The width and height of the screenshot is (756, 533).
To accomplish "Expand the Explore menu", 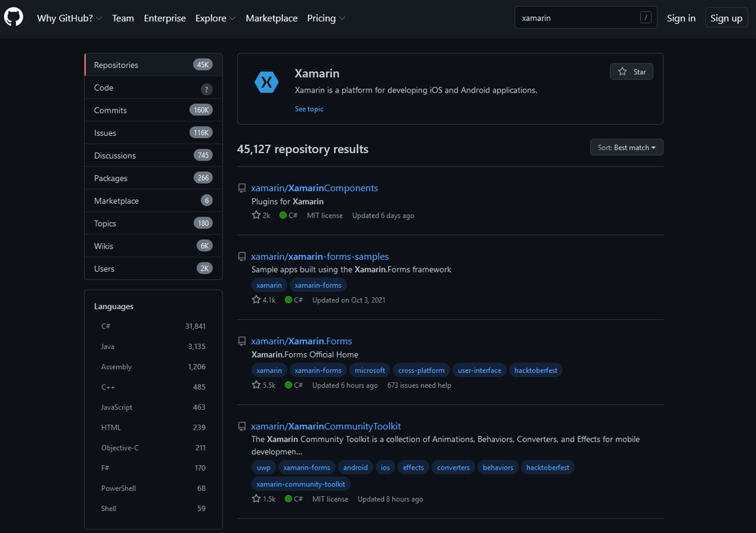I will click(215, 18).
